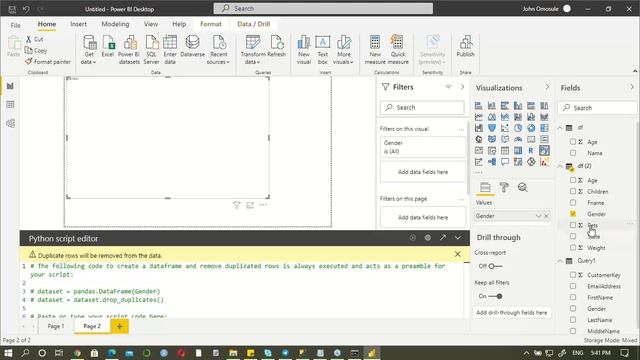Select the Python visual icon
The height and width of the screenshot is (360, 640).
(x=544, y=151)
